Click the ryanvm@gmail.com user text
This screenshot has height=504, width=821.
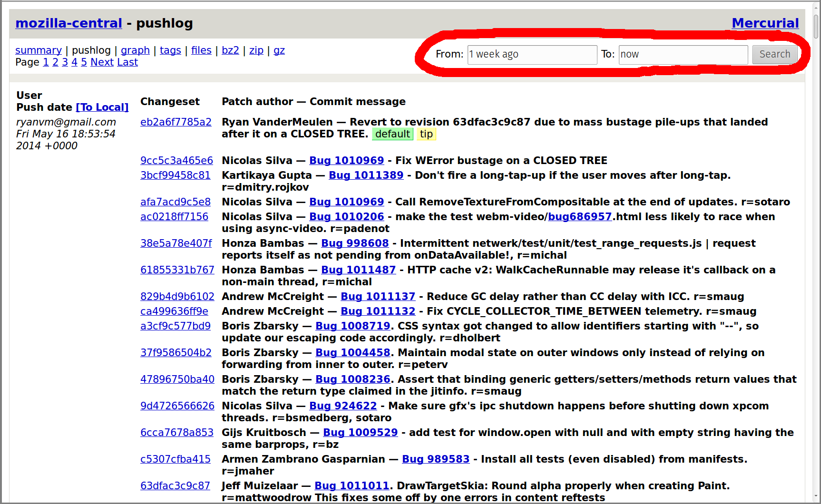(x=66, y=122)
